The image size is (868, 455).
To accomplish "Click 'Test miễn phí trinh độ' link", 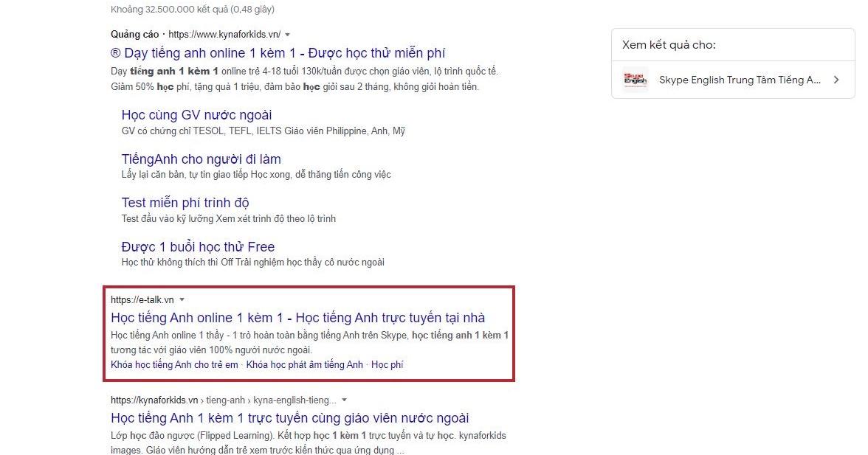I will pyautogui.click(x=185, y=202).
